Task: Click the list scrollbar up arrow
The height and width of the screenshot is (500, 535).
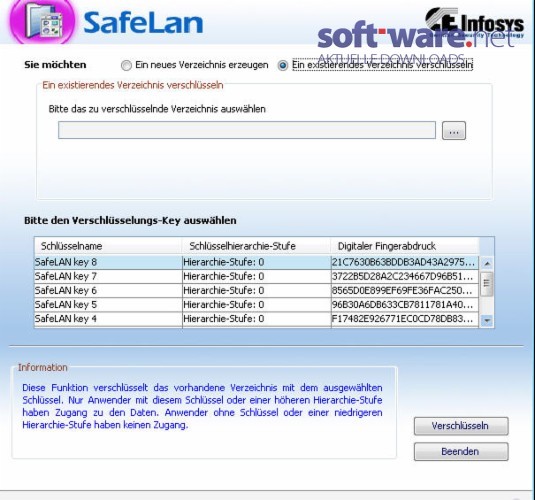Action: (487, 263)
